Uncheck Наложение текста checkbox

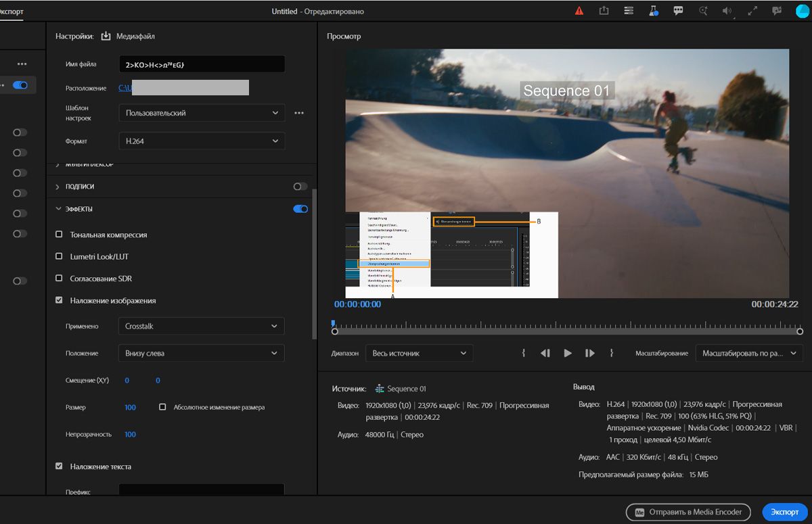[x=59, y=466]
